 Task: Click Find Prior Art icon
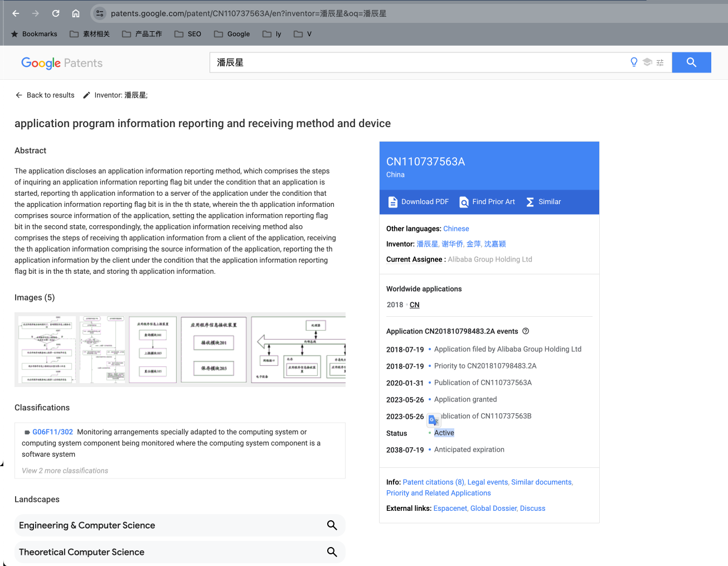[464, 202]
